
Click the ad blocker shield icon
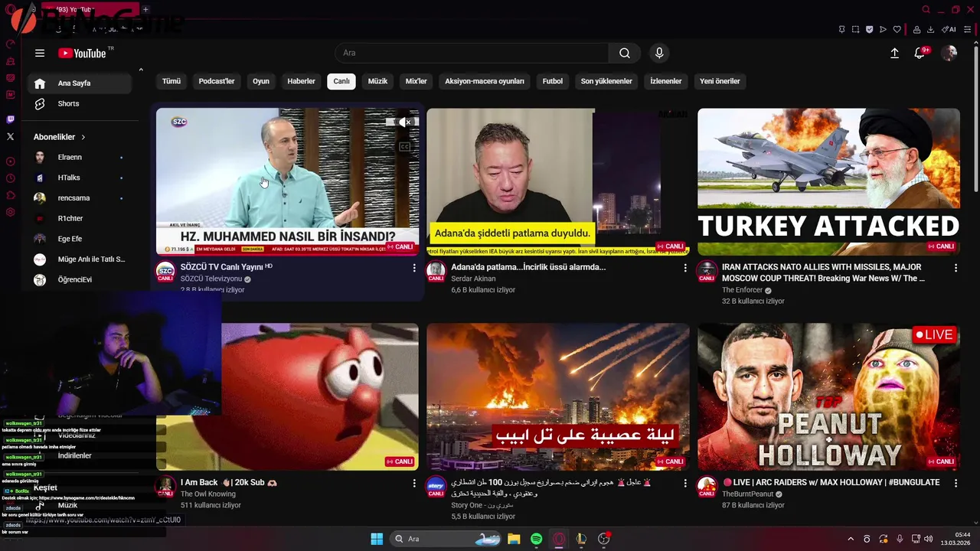click(x=869, y=29)
